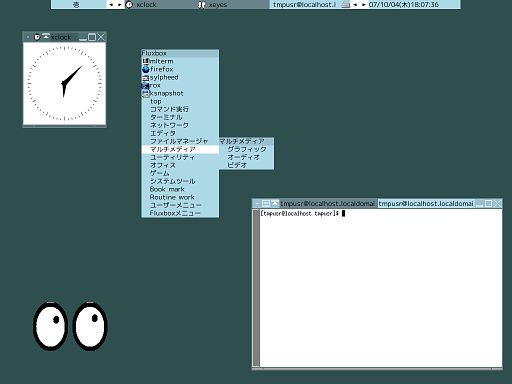This screenshot has width=512, height=384.
Task: Switch to the second terminal tab
Action: (x=426, y=203)
